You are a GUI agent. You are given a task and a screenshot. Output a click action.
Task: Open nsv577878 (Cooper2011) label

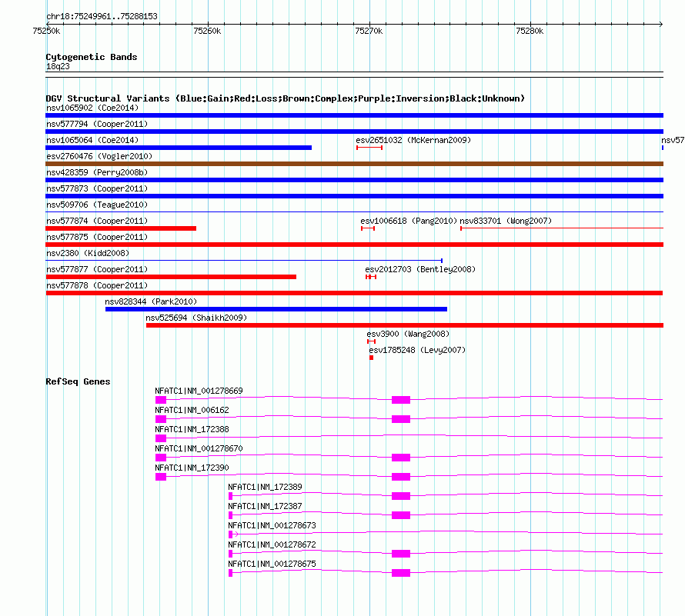(97, 285)
